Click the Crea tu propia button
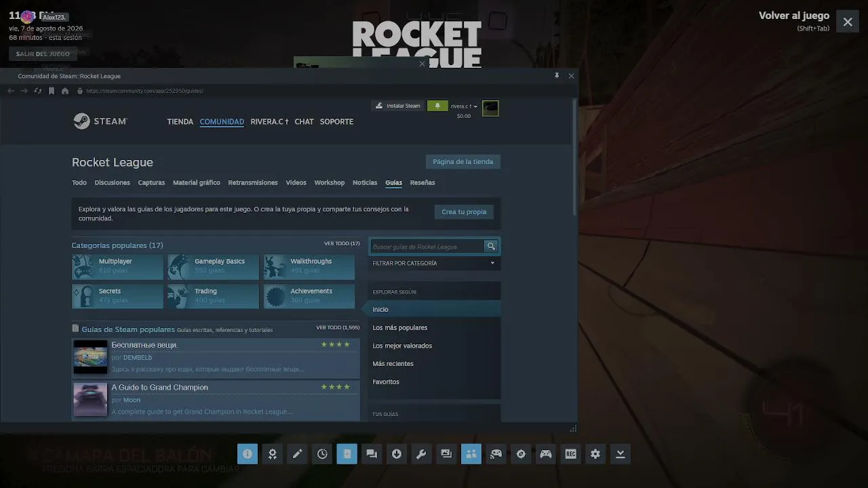The image size is (868, 488). [x=464, y=212]
